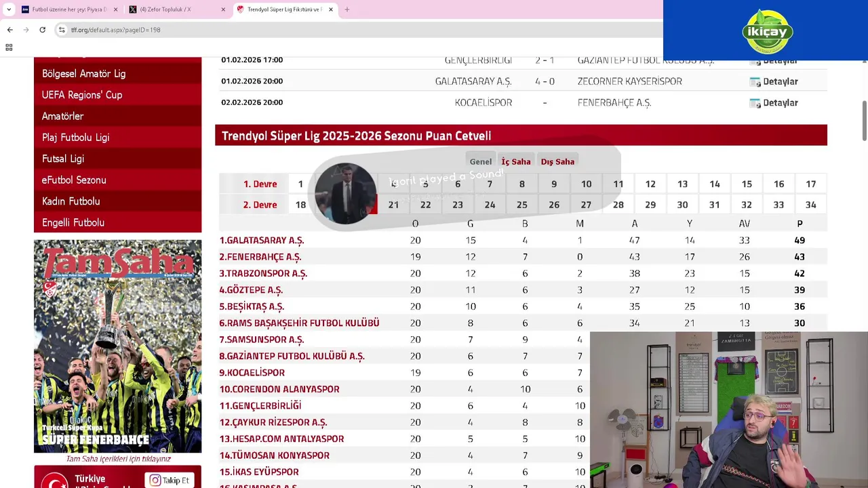Open 5.BEŞİKTAŞ A.Ş. team link
868x488 pixels.
point(252,306)
